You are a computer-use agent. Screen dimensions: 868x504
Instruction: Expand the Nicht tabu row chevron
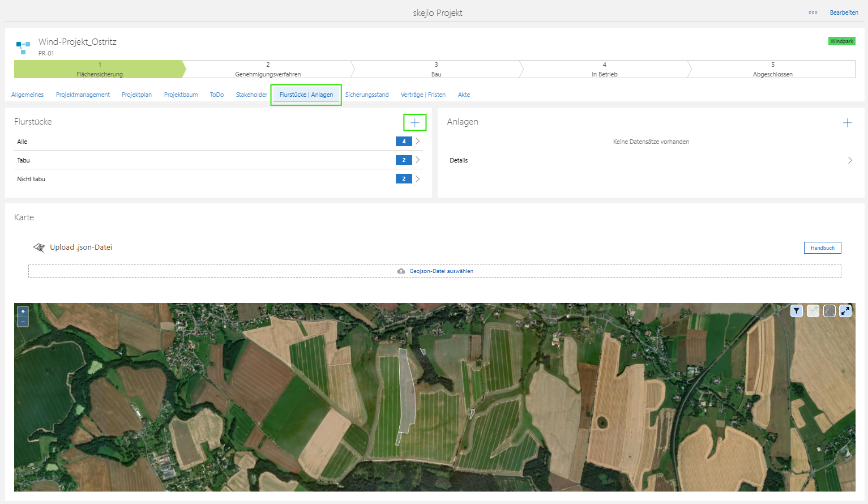(x=417, y=179)
